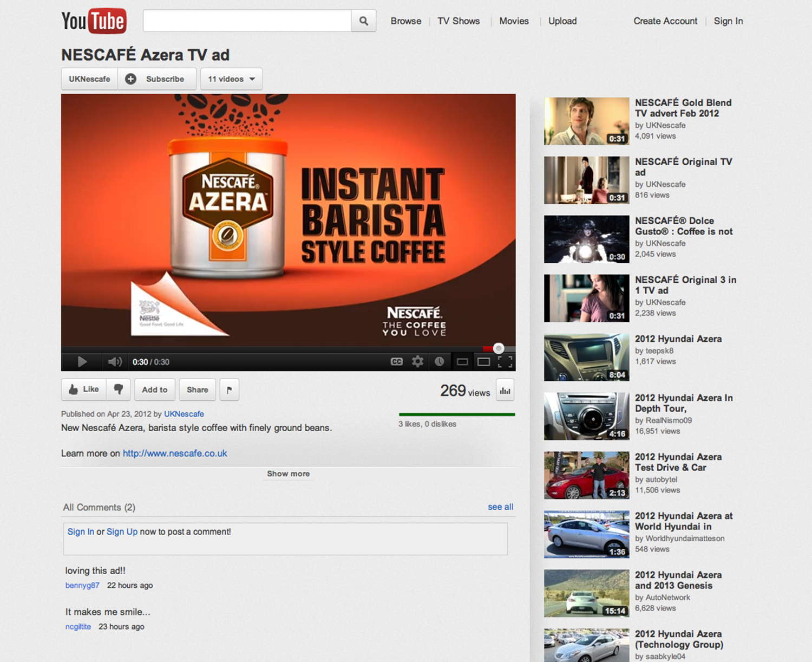Open Dolce Gusto motorcycle thumbnail
Image resolution: width=812 pixels, height=662 pixels.
587,239
